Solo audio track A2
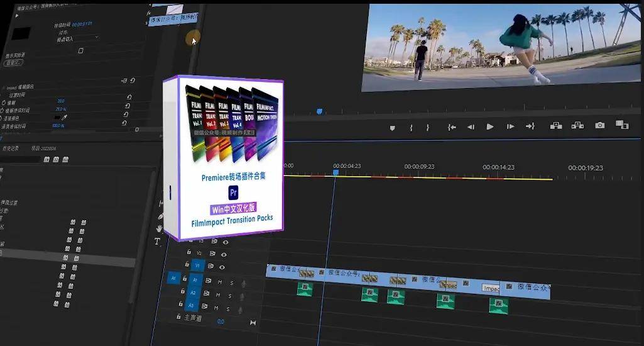 [229, 296]
